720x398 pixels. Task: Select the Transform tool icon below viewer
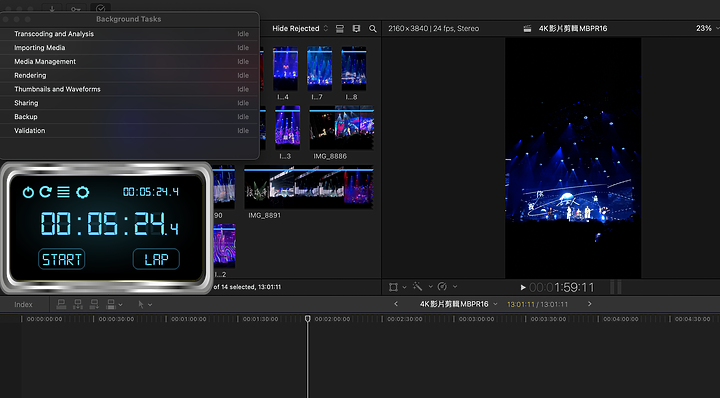(x=393, y=287)
